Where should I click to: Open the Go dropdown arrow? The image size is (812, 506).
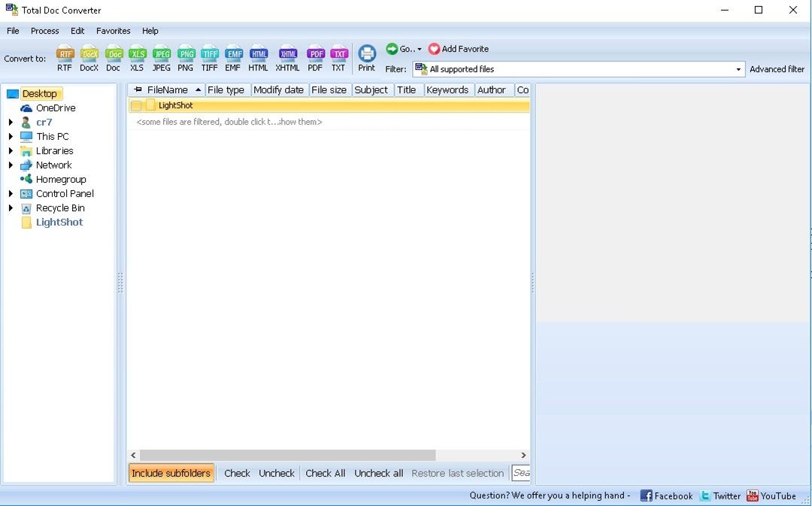(419, 49)
